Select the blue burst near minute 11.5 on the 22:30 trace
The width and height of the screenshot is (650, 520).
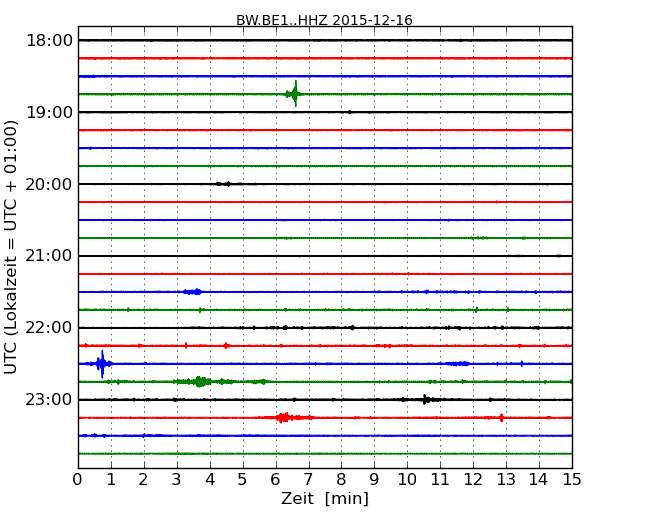pos(458,364)
